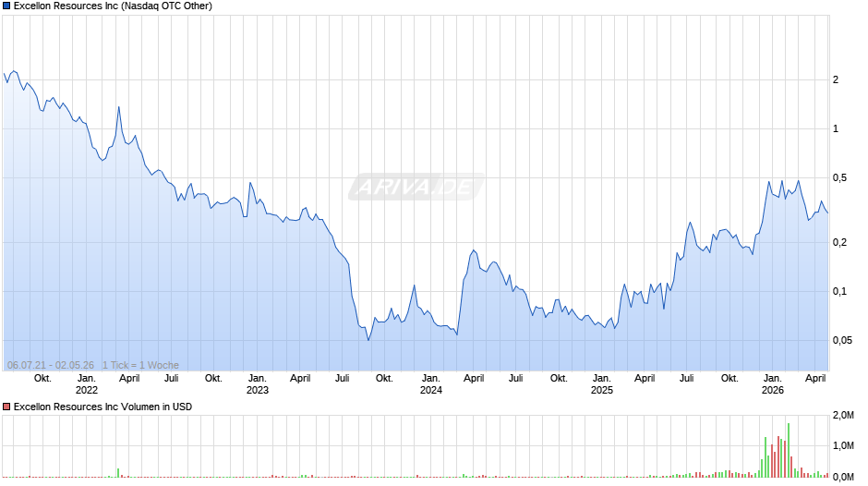Select 'Excellon Resources Inc Volumen in USD' label
868x486 pixels.
coord(103,407)
